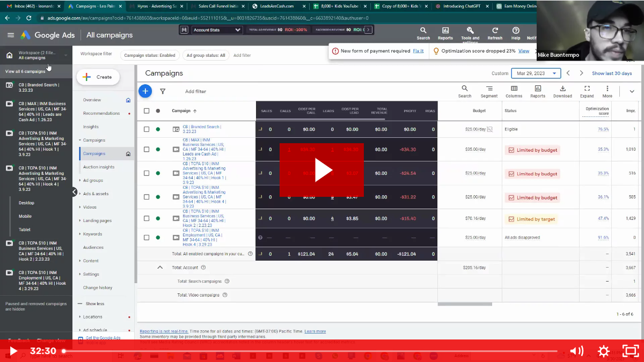Click the Create button

pos(98,77)
